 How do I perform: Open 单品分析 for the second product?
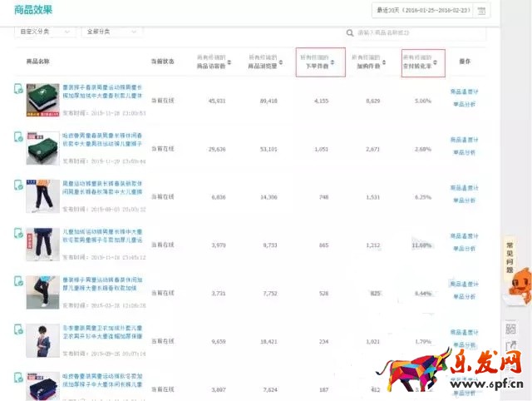pos(464,153)
